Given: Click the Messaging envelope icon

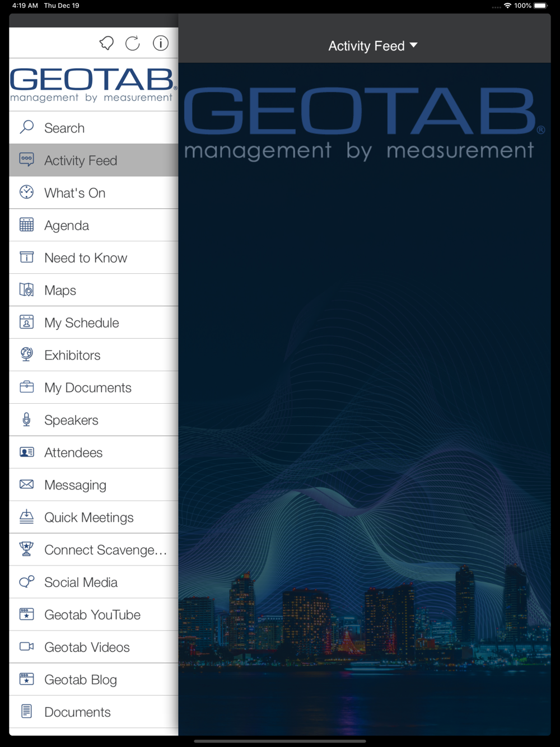Looking at the screenshot, I should tap(26, 484).
